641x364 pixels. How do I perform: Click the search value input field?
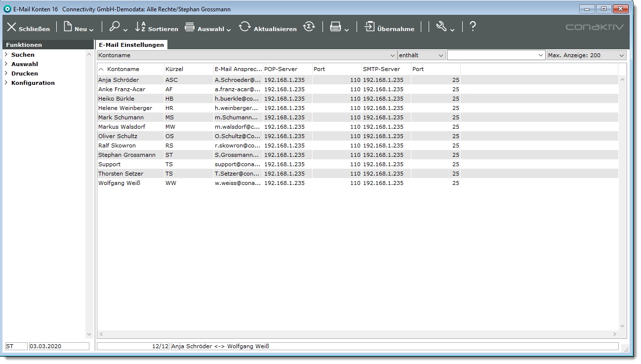(492, 56)
